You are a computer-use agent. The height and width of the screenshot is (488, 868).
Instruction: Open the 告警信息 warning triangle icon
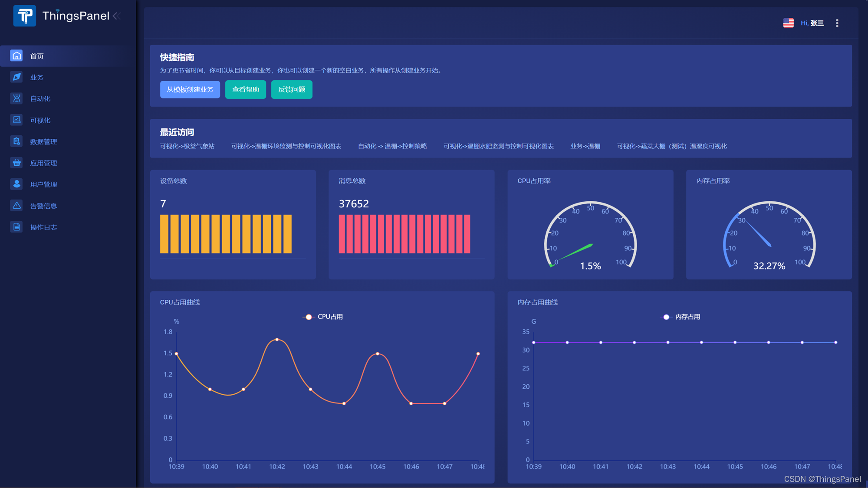tap(16, 206)
